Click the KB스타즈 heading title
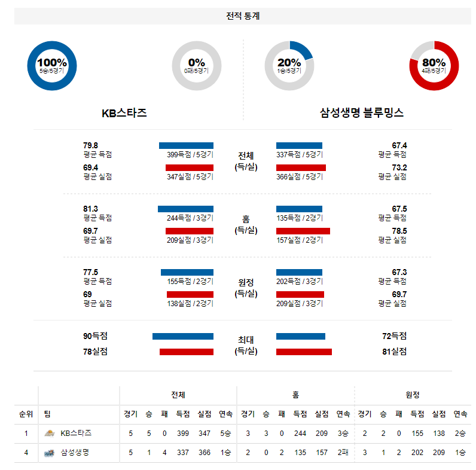This screenshot has width=476, height=470. pyautogui.click(x=124, y=113)
